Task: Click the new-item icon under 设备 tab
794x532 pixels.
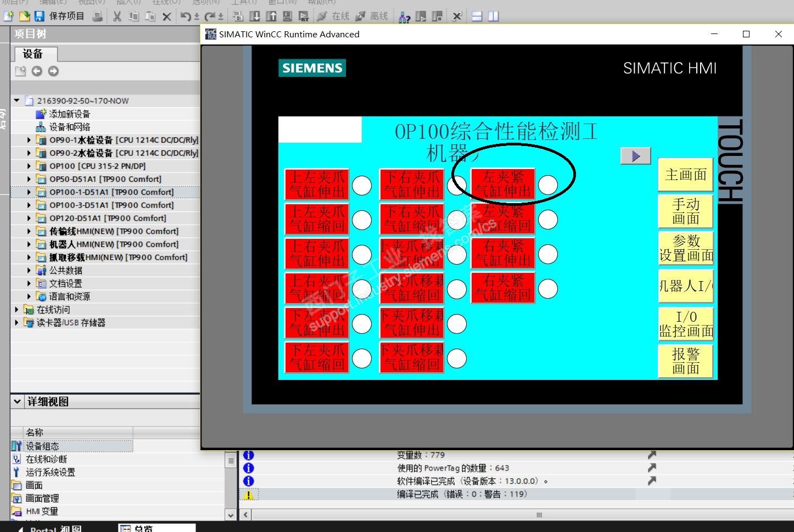Action: 20,71
